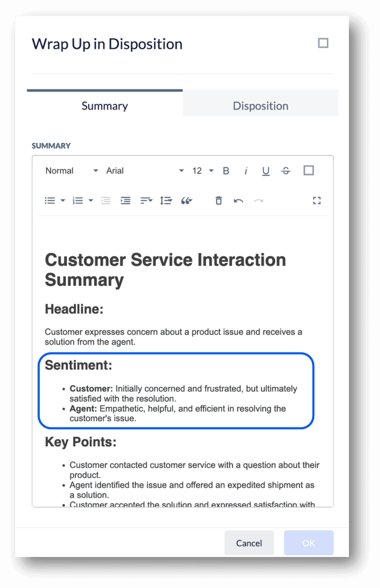Open the text color box in toolbar

tap(308, 170)
